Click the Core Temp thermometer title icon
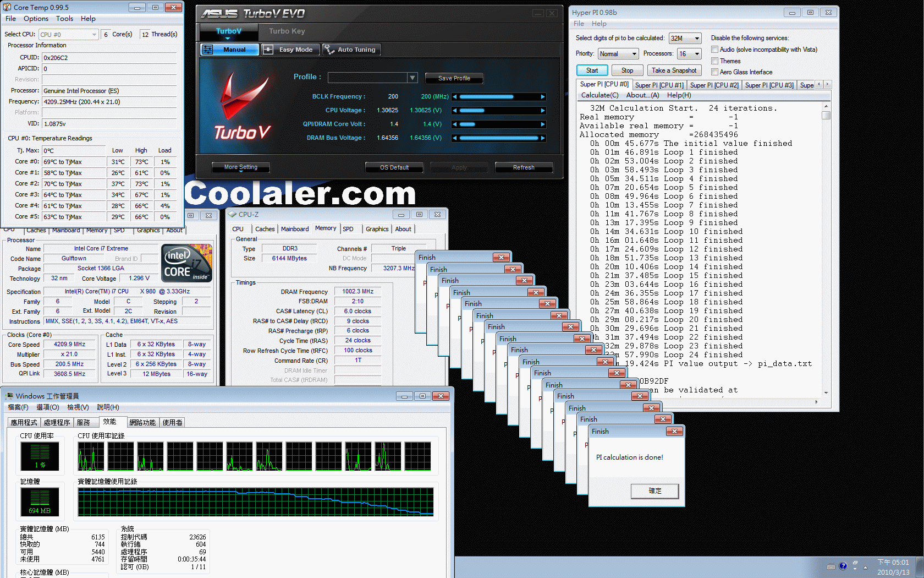The height and width of the screenshot is (578, 924). coord(7,7)
